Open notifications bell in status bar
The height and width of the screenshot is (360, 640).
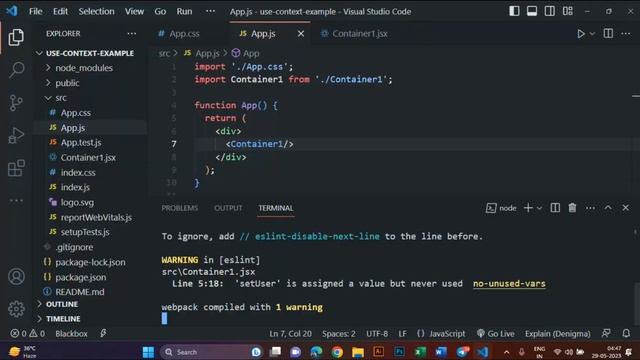coord(626,333)
